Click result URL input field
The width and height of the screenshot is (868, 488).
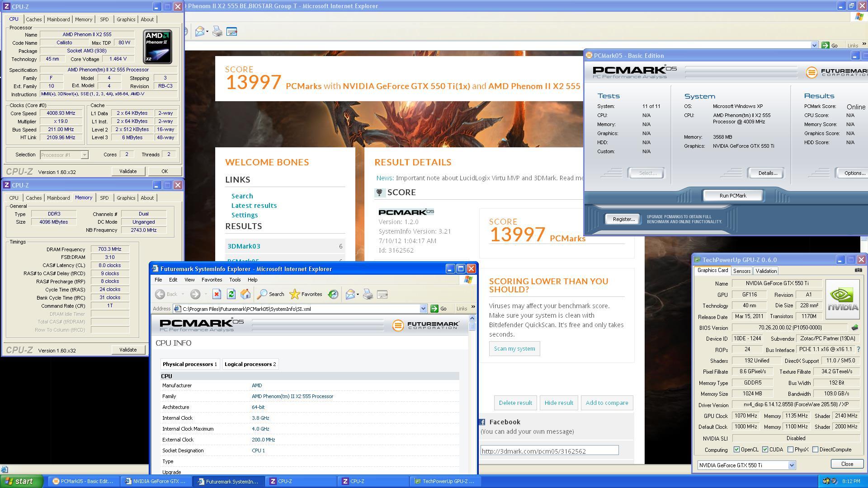[x=549, y=451]
